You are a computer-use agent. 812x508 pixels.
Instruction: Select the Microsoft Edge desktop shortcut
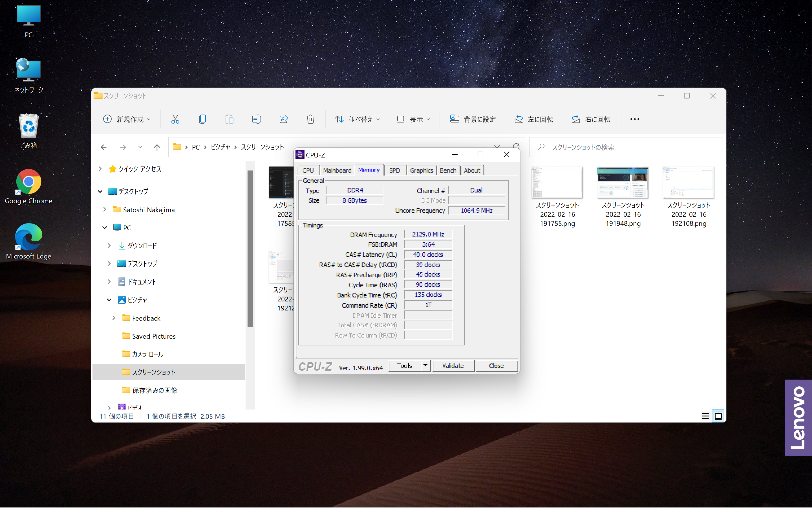click(28, 242)
